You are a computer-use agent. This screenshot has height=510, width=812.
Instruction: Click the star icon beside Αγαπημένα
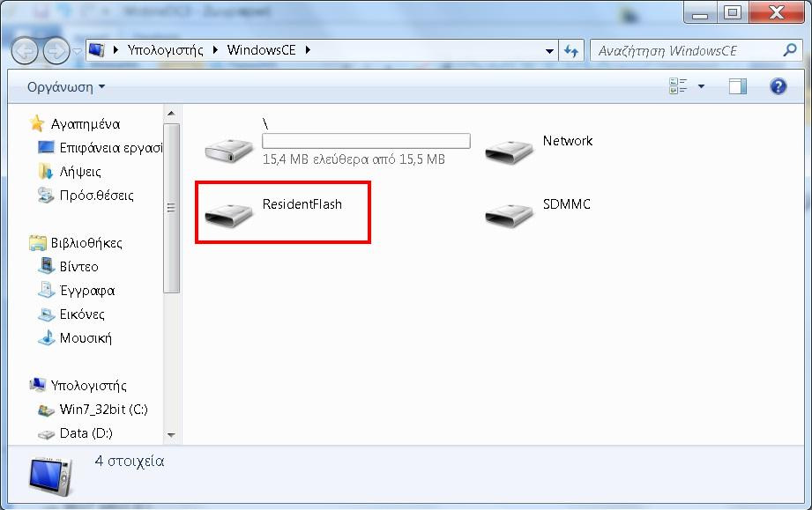(37, 123)
